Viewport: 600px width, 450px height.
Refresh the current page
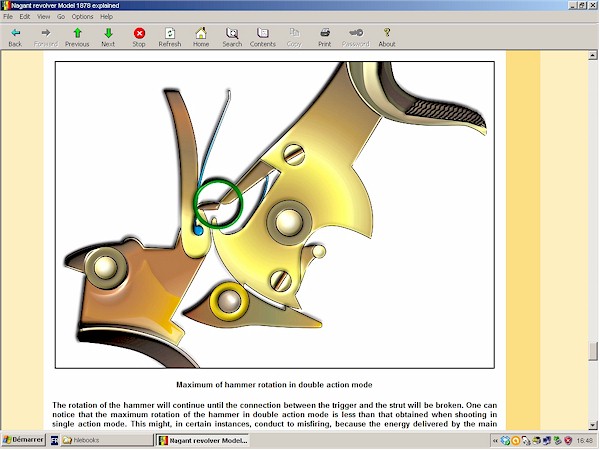coord(170,38)
